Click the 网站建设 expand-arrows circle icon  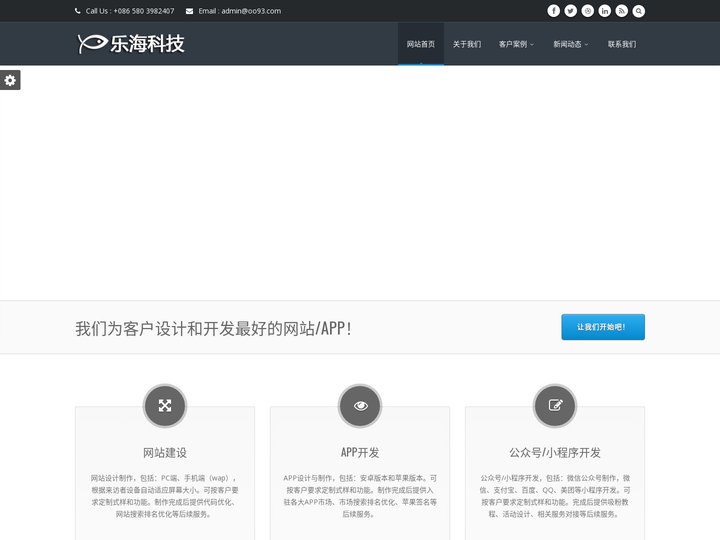[x=165, y=406]
